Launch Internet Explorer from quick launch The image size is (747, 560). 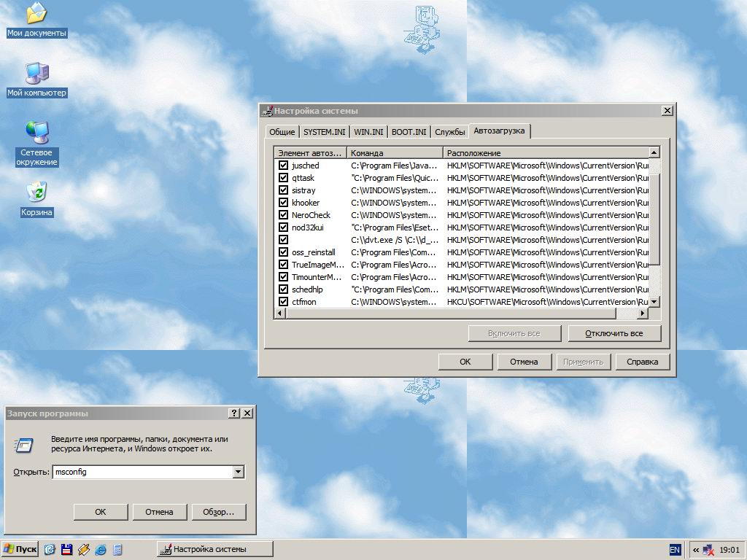(x=101, y=550)
